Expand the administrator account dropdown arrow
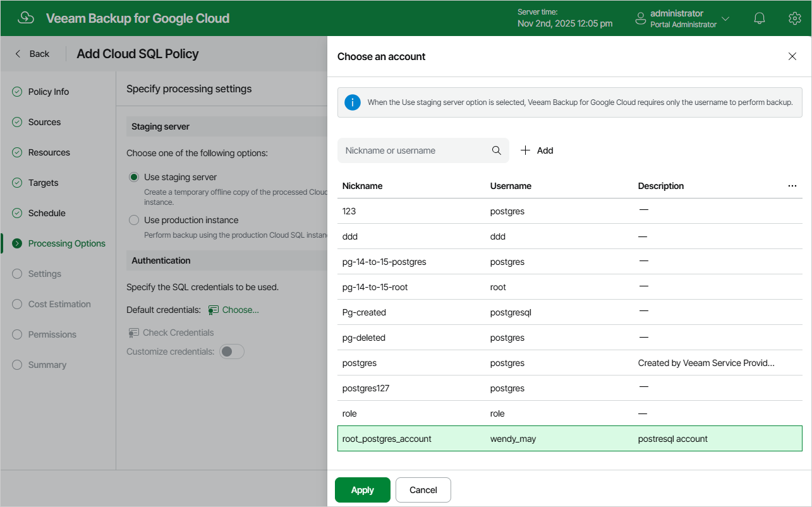Image resolution: width=812 pixels, height=507 pixels. [x=725, y=18]
